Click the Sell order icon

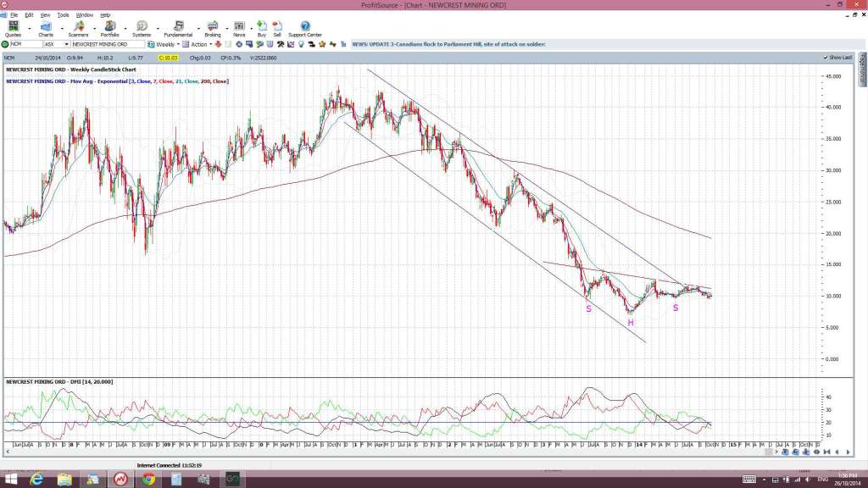coord(277,29)
